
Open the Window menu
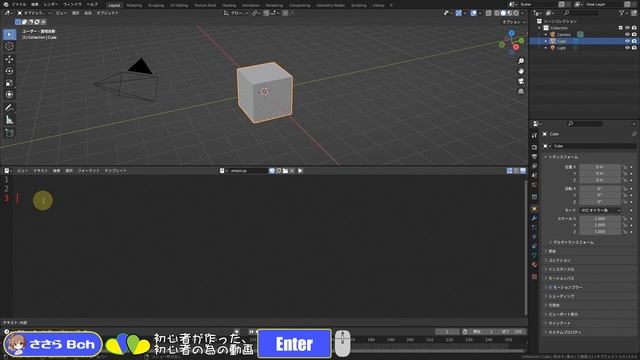(x=72, y=4)
